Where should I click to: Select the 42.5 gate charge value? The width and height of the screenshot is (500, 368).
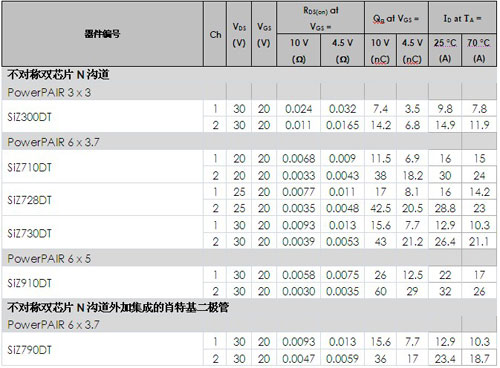point(381,208)
